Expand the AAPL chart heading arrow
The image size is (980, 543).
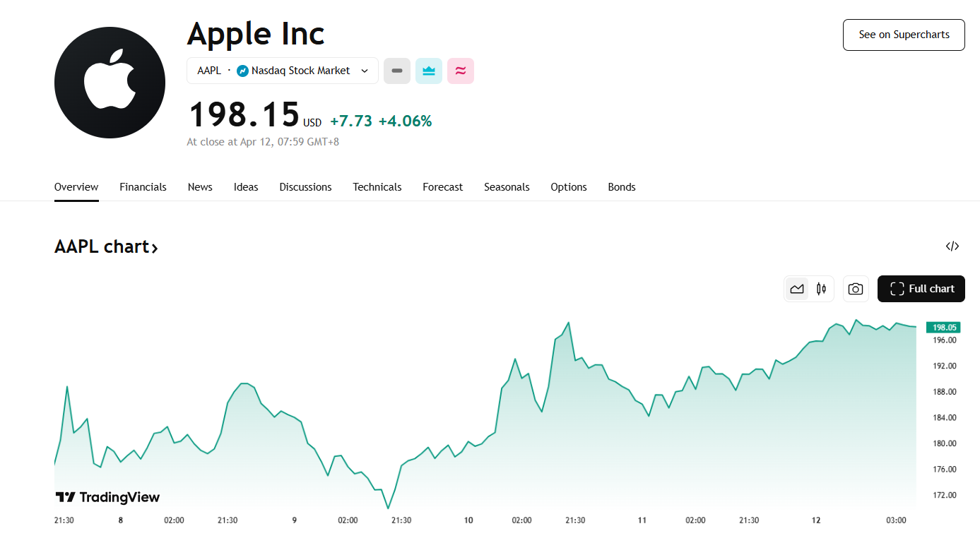click(155, 247)
